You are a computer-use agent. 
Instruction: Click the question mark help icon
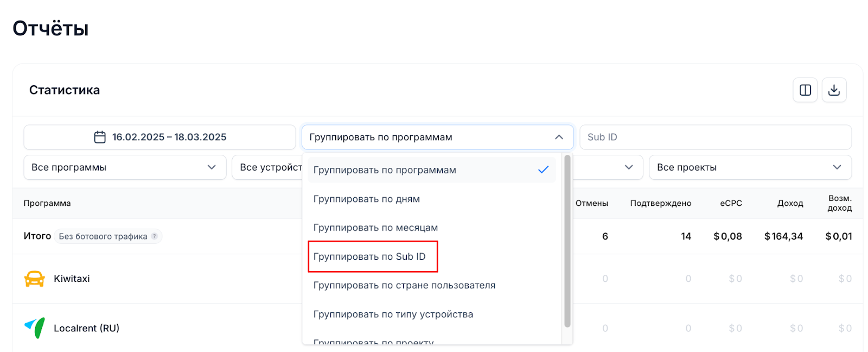tap(155, 236)
